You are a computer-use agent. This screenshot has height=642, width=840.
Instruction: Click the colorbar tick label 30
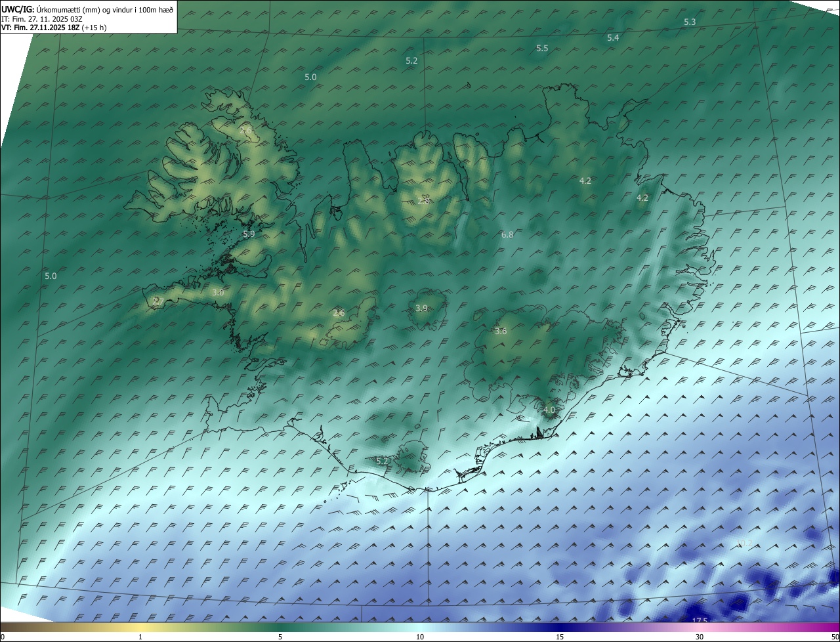coord(700,637)
